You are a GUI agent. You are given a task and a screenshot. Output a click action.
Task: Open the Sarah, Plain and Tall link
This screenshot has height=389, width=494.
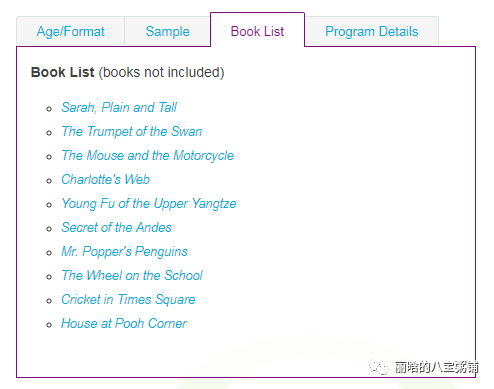pyautogui.click(x=119, y=108)
